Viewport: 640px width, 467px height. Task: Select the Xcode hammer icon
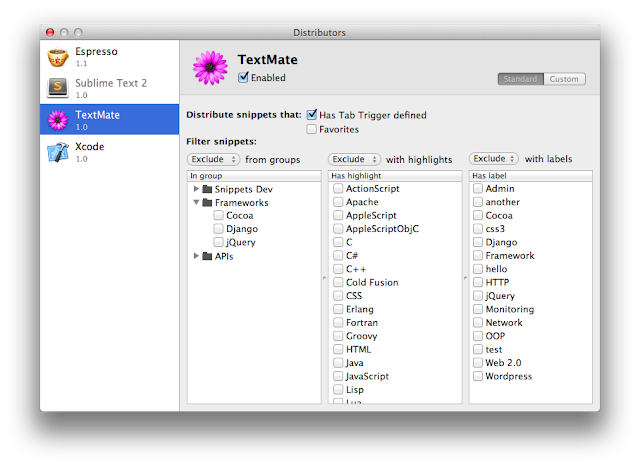click(58, 152)
